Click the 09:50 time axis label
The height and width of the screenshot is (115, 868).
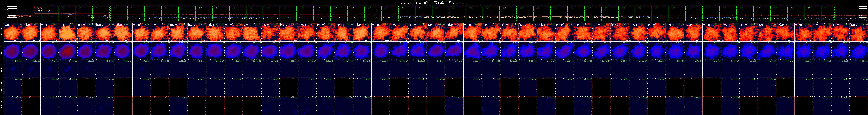coord(142,22)
